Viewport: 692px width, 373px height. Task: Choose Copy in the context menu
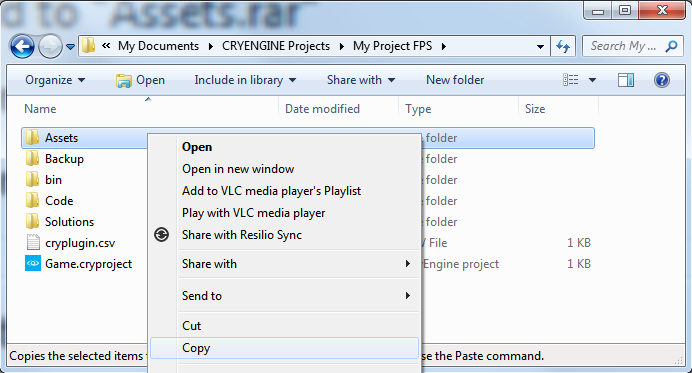285,348
